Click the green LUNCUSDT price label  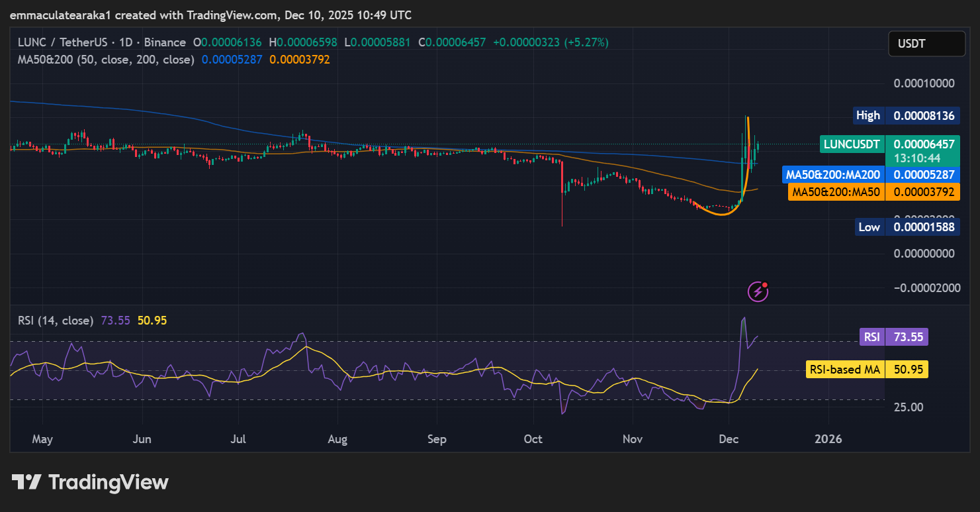pyautogui.click(x=852, y=144)
